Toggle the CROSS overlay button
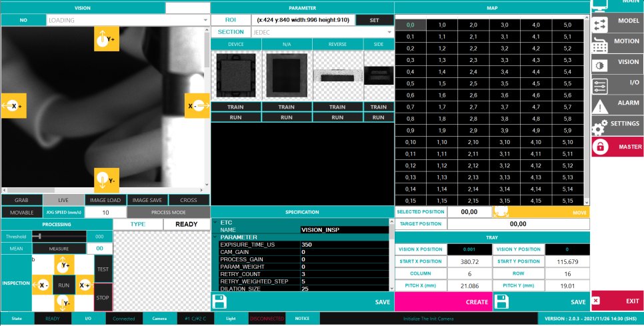 click(189, 200)
